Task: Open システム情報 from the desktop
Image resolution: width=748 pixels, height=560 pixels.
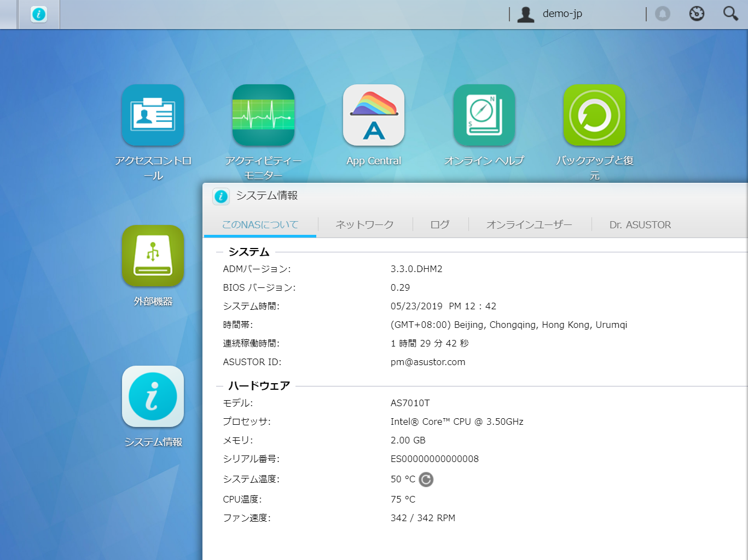Action: tap(153, 397)
